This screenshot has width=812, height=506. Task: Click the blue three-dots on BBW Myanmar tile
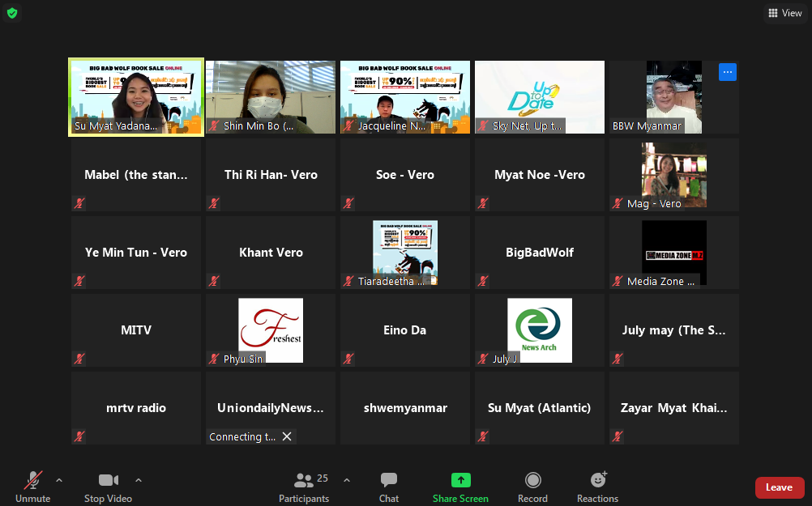[727, 72]
